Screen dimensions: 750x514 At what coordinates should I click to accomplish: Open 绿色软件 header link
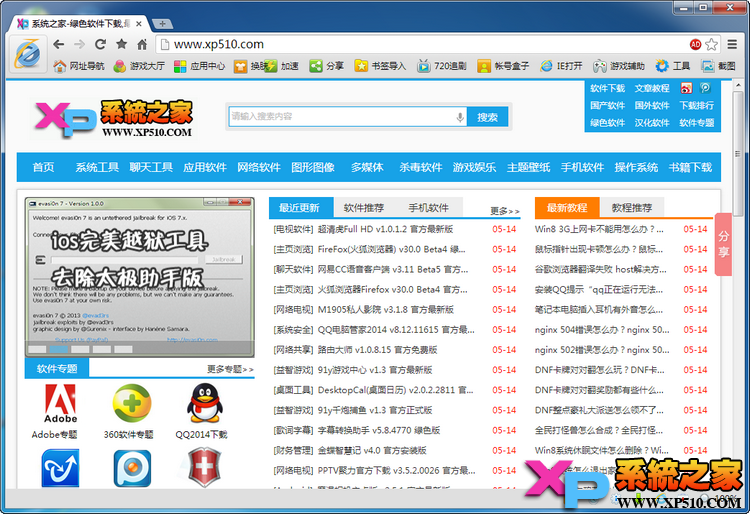(x=607, y=123)
